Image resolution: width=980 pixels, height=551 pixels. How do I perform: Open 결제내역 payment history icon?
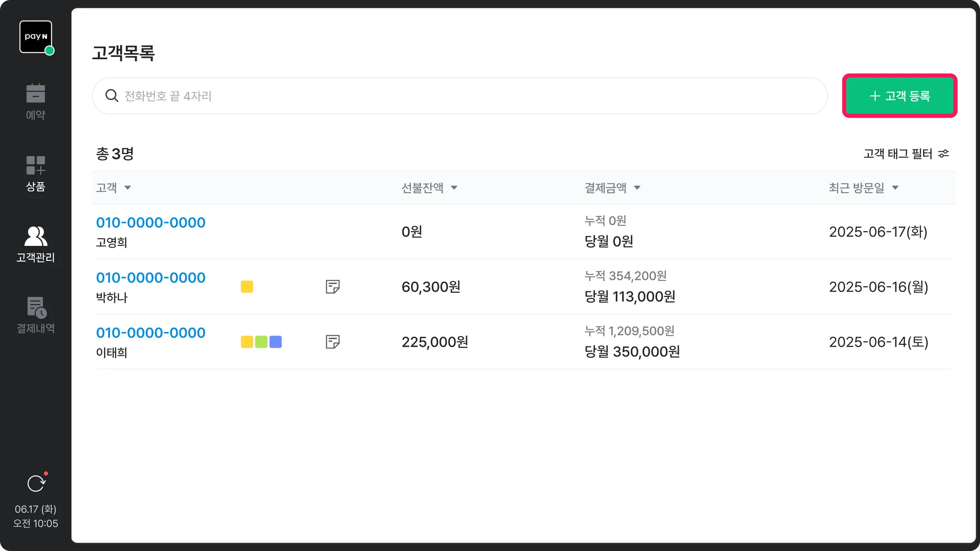pyautogui.click(x=36, y=307)
